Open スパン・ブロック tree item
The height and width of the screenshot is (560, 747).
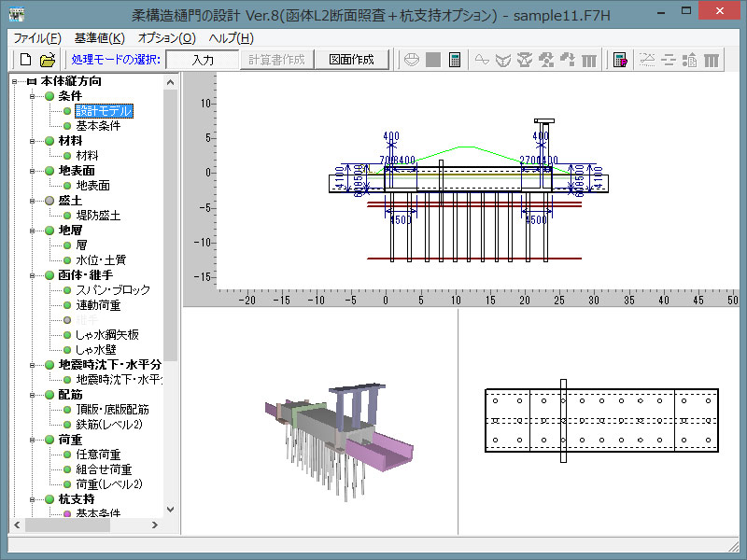pos(112,290)
